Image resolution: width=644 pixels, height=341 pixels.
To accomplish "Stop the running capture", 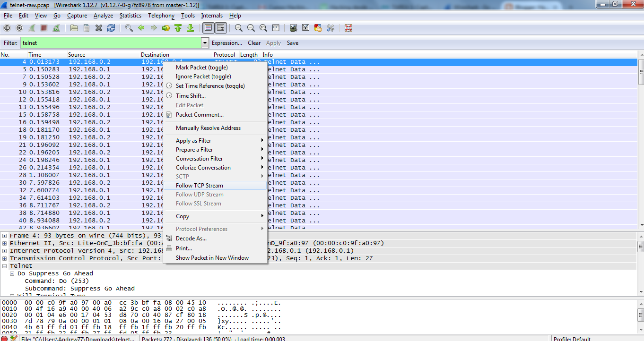I will (x=44, y=28).
